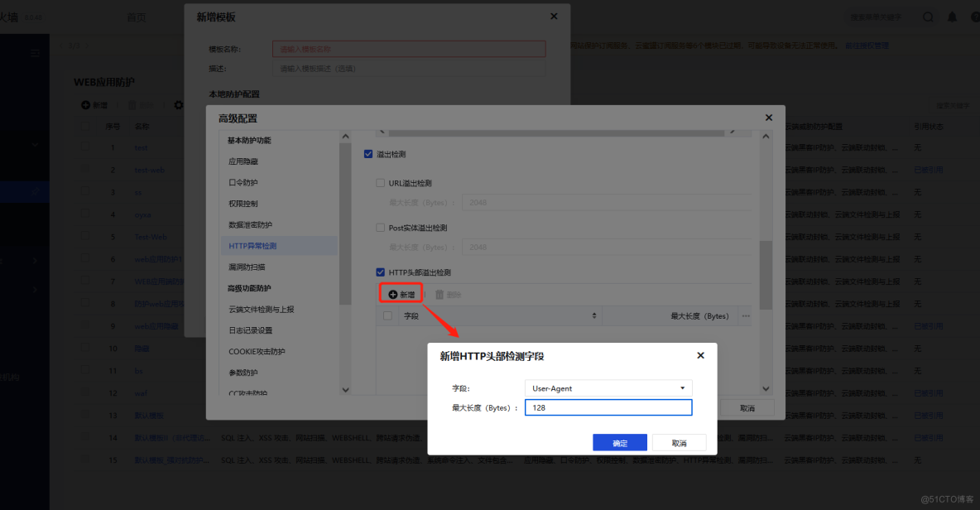Open the User-Agent field dropdown
The width and height of the screenshot is (980, 510).
(x=608, y=388)
